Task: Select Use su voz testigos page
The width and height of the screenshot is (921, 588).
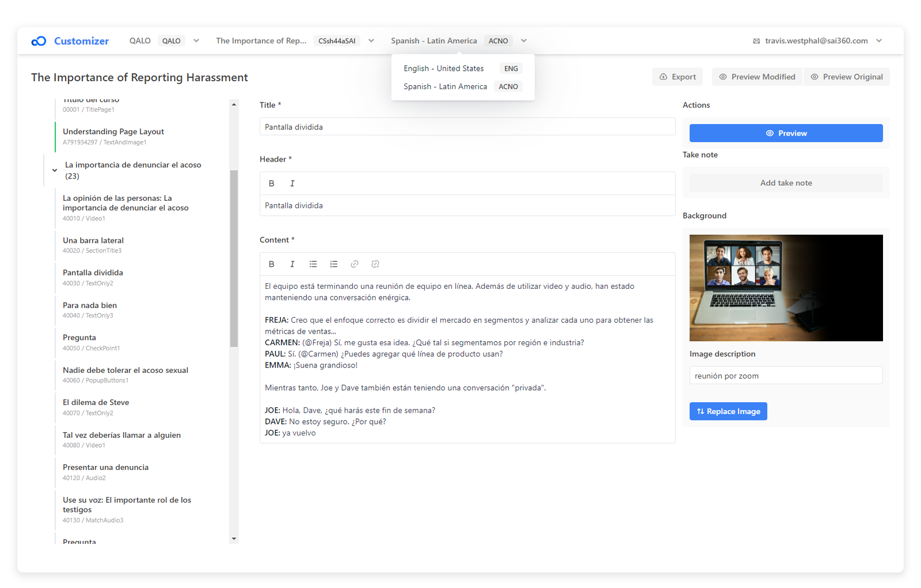Action: [138, 510]
